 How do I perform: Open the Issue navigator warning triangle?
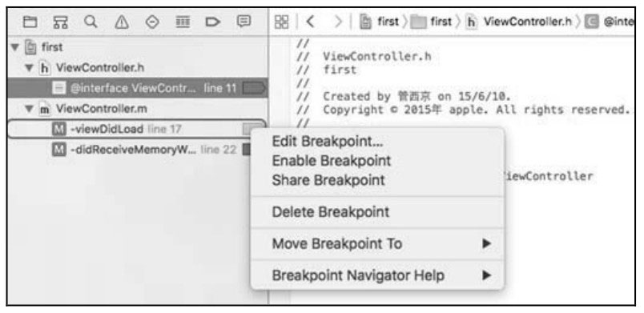pos(122,22)
